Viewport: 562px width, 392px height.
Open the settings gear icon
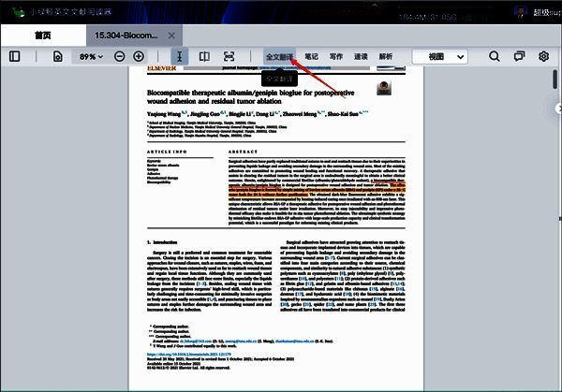(x=543, y=57)
